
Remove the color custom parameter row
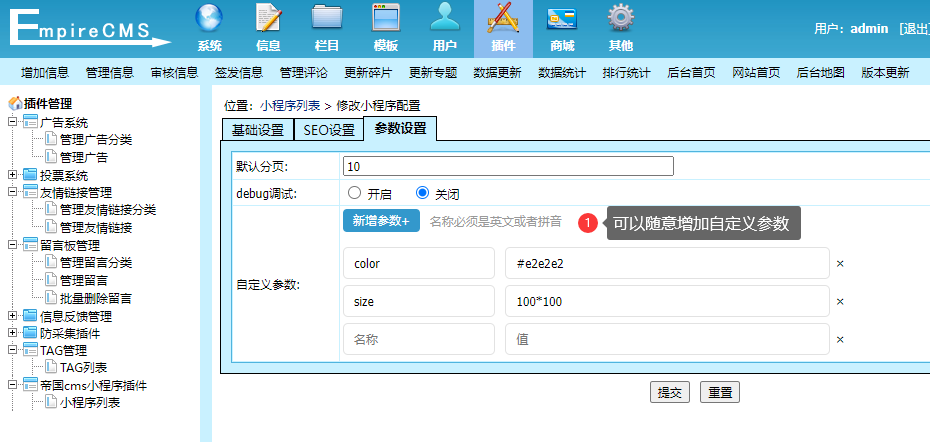pos(840,264)
